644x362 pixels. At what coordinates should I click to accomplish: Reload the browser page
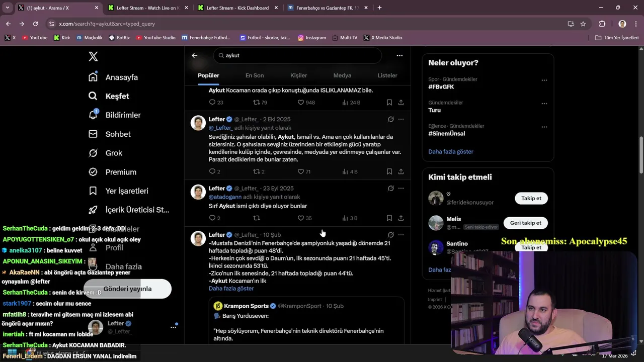tap(35, 24)
